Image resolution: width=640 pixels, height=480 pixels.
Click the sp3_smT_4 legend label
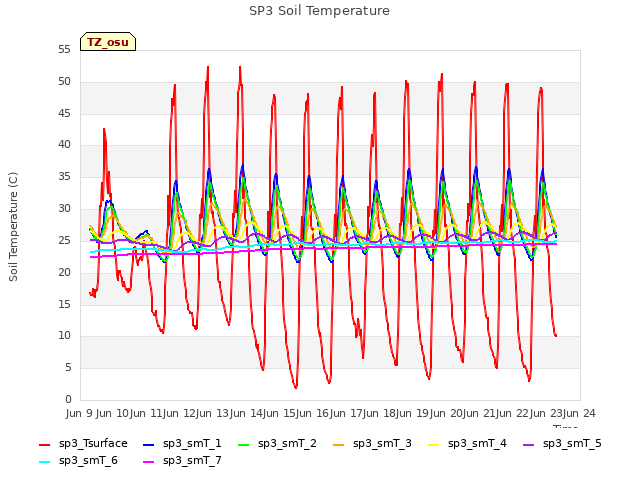477,444
